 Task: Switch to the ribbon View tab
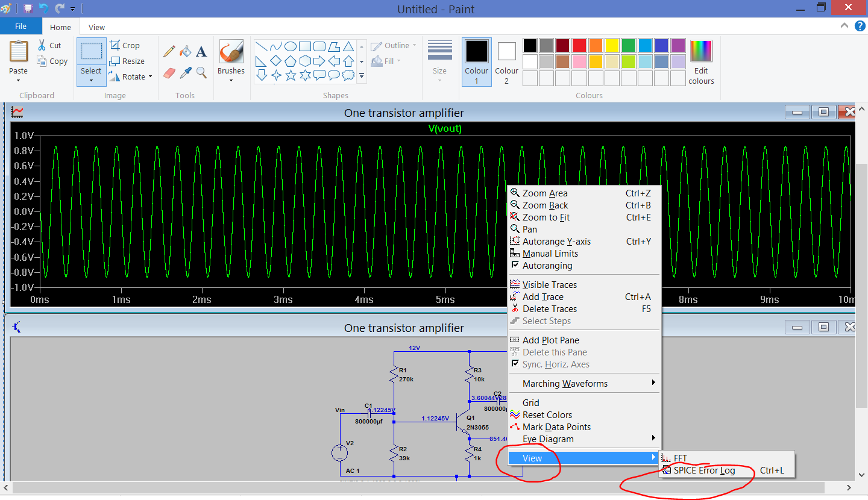click(x=96, y=27)
